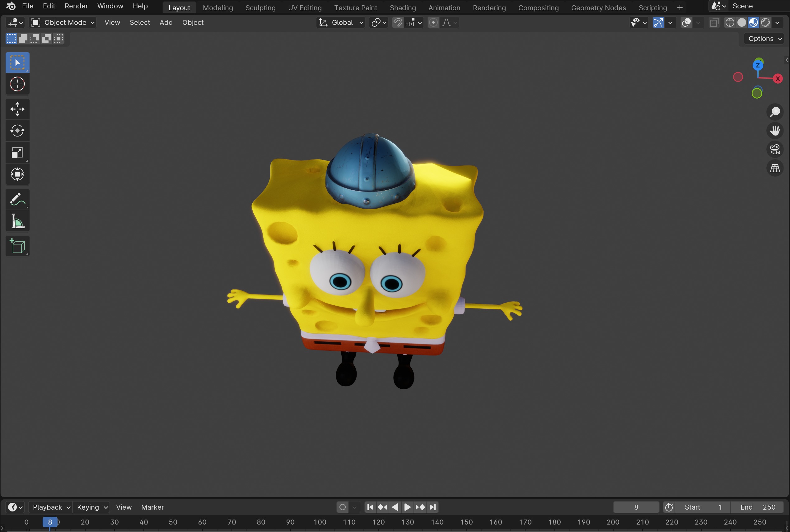This screenshot has height=532, width=790.
Task: Jump to the timeline end frame
Action: [432, 507]
